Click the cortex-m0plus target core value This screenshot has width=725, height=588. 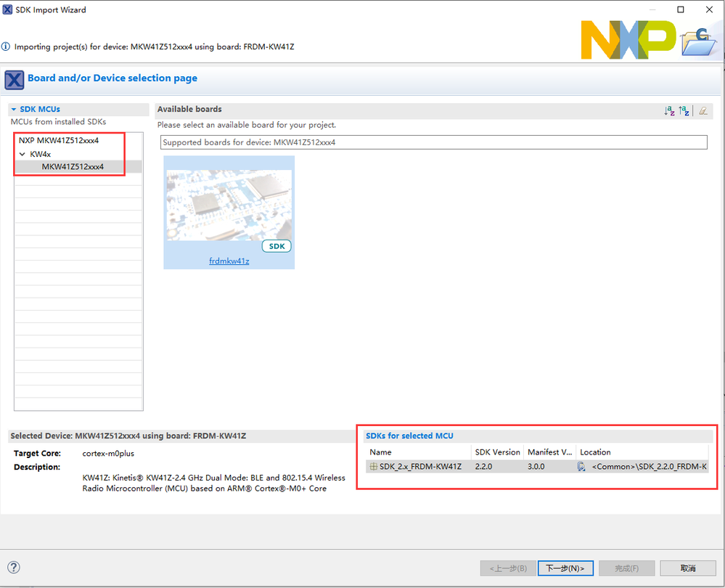(x=108, y=454)
